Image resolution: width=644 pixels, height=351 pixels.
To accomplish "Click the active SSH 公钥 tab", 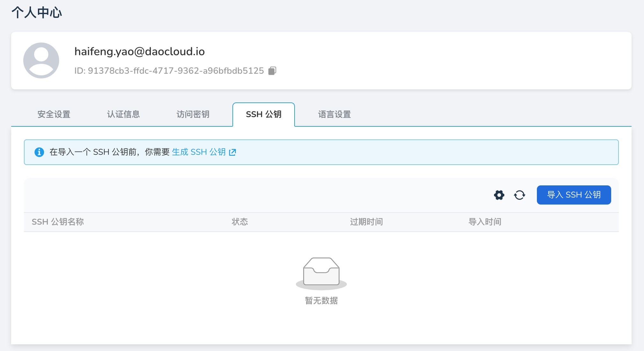I will click(263, 114).
